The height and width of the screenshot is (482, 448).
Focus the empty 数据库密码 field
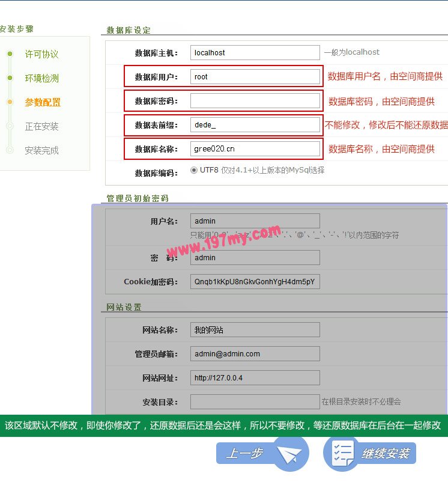[255, 100]
